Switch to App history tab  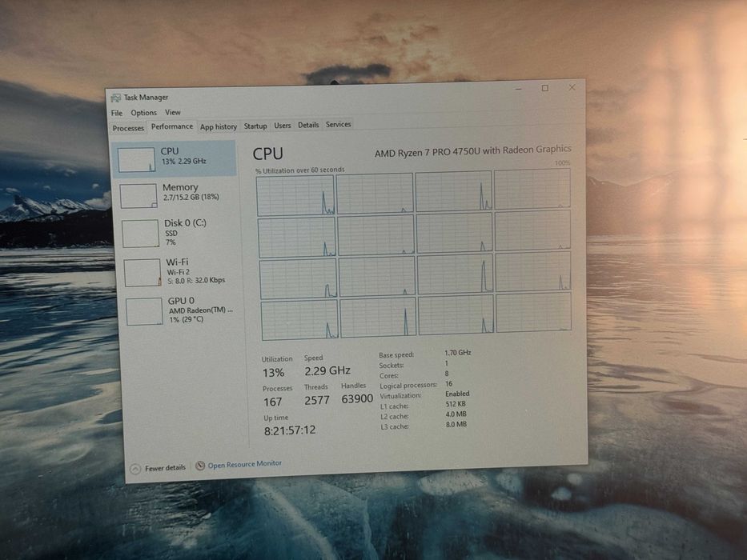click(219, 126)
